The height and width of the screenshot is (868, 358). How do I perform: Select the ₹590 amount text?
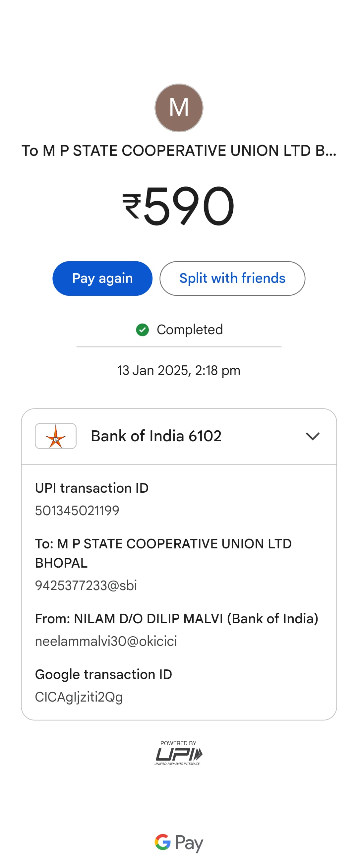[x=178, y=206]
